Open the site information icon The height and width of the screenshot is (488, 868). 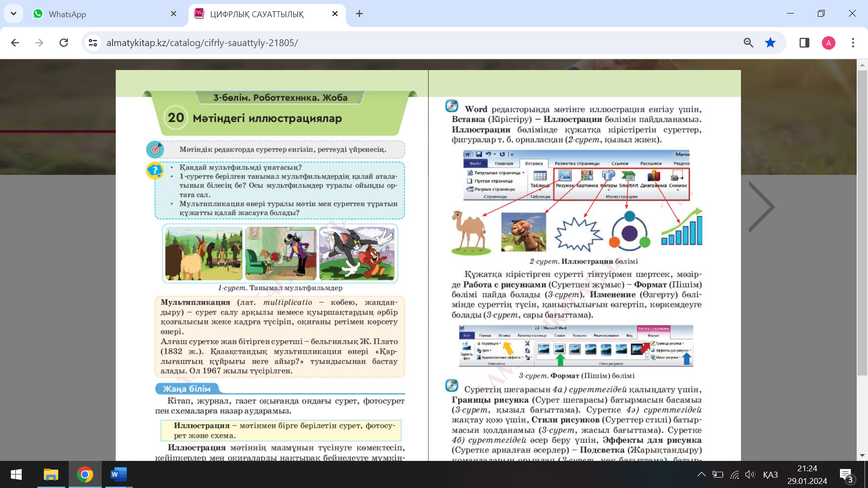pyautogui.click(x=93, y=42)
